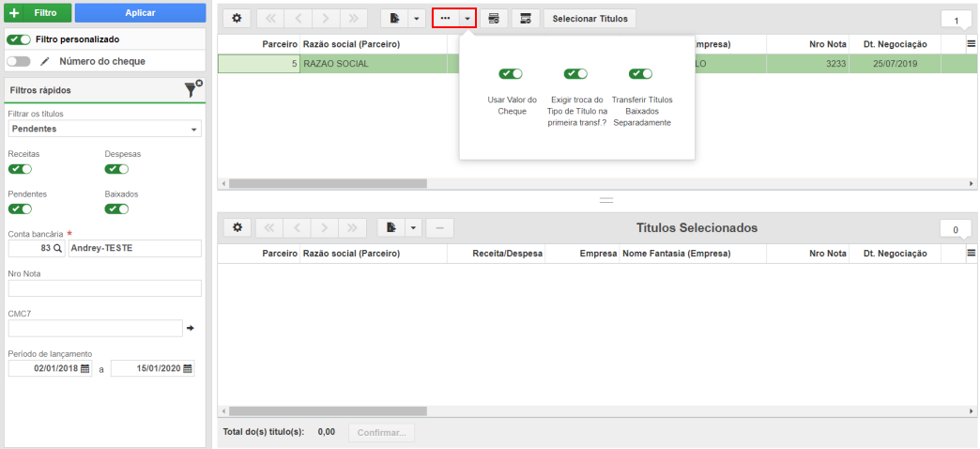980x449 pixels.
Task: Click the icon beside Selecionar Títulos
Action: (526, 19)
